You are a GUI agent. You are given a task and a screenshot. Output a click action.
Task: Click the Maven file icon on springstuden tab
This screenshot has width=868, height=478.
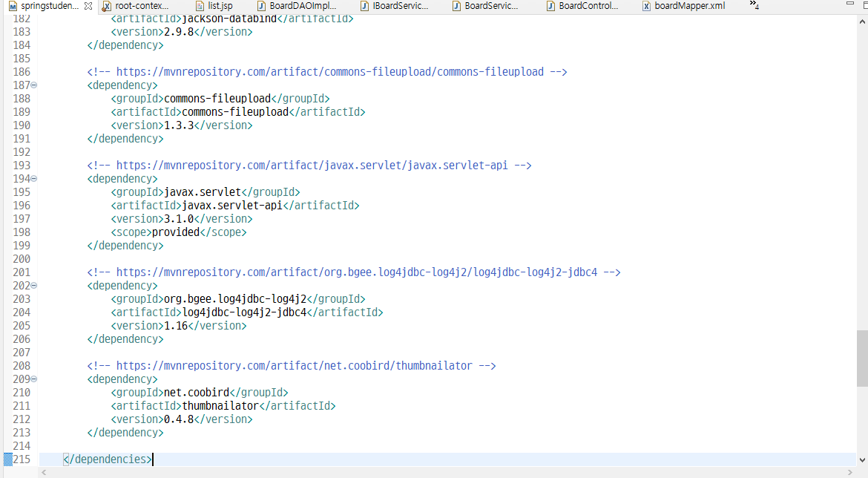pos(13,7)
